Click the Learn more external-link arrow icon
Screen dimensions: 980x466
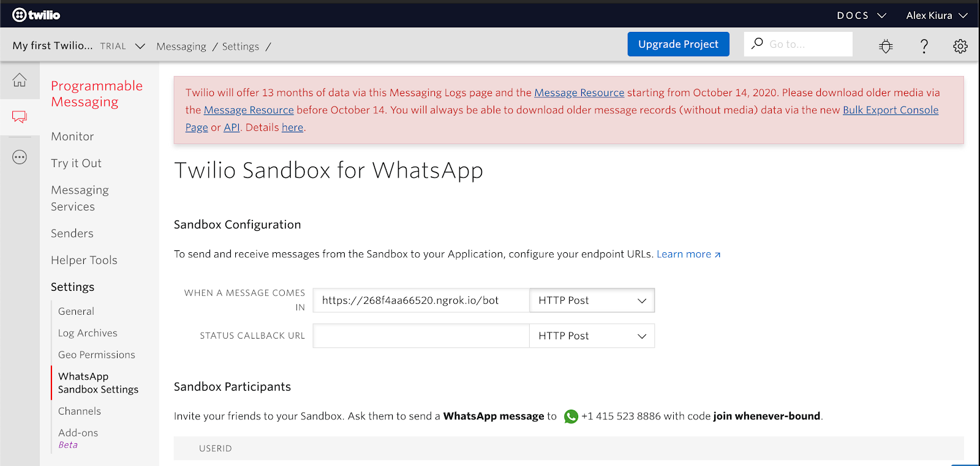pyautogui.click(x=717, y=255)
